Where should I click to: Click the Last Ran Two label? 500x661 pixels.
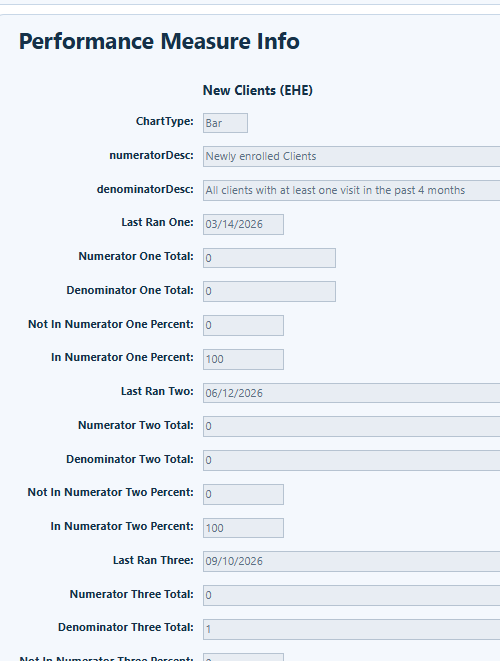[x=157, y=391]
